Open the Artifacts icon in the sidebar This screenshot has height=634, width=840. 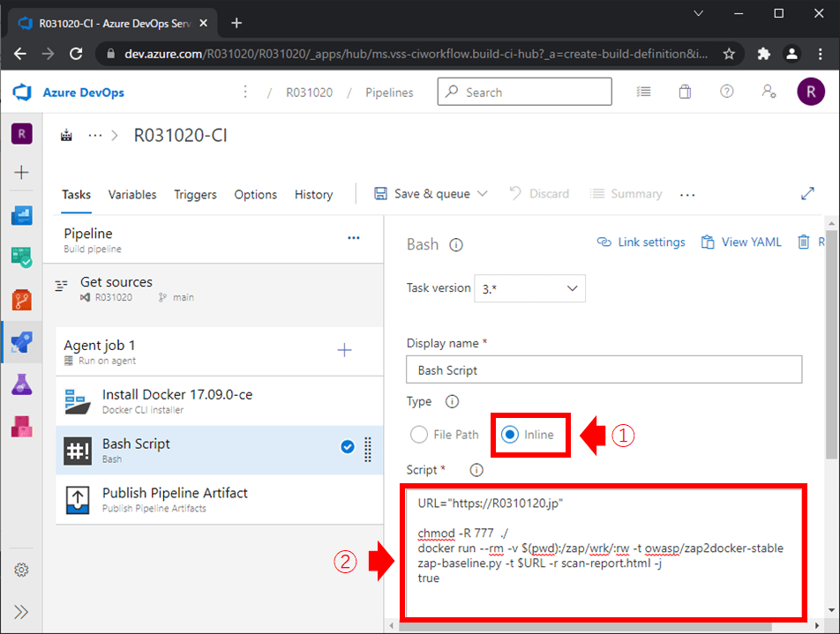coord(22,427)
